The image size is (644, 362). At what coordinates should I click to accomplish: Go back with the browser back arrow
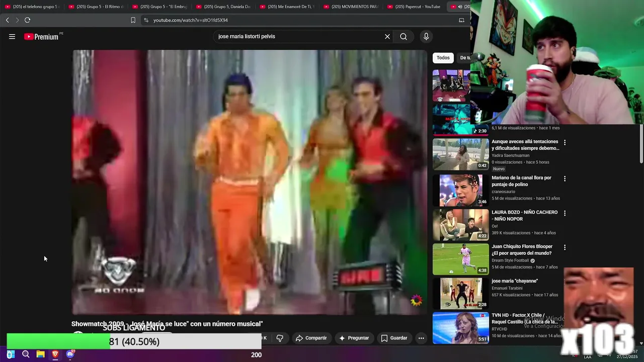coord(7,20)
